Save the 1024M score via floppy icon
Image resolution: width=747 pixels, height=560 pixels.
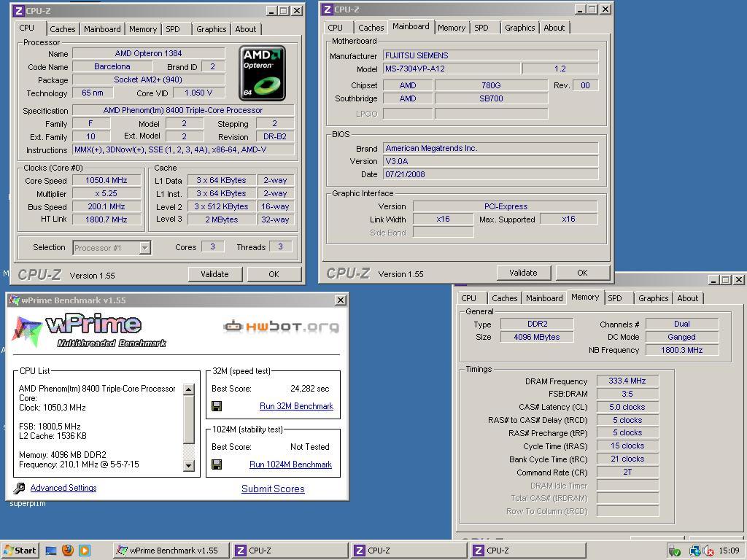216,464
